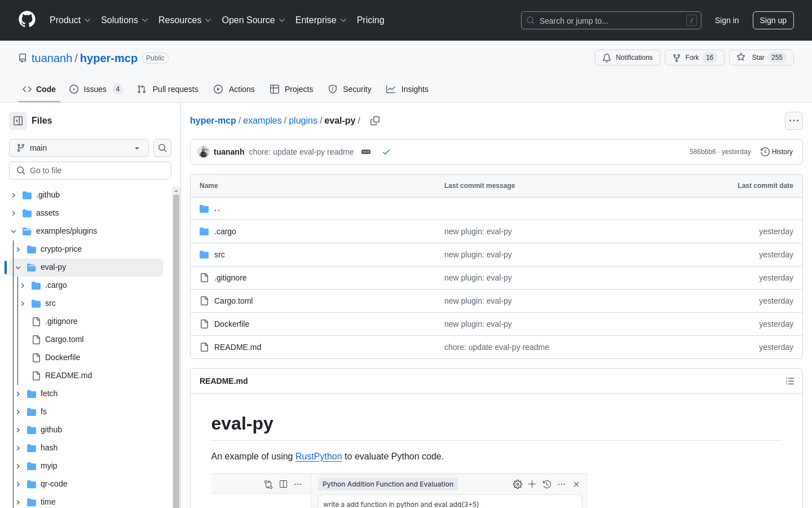Open the Enterprise menu
The width and height of the screenshot is (812, 508).
(x=321, y=20)
